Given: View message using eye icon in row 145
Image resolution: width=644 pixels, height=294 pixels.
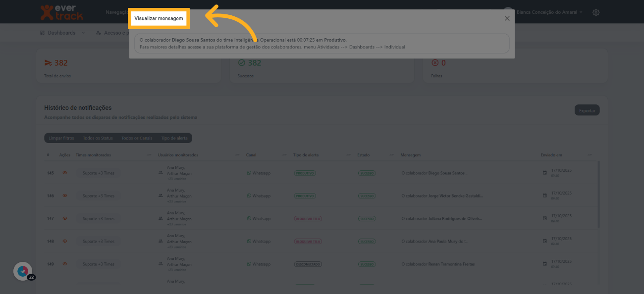Looking at the screenshot, I should click(x=64, y=173).
